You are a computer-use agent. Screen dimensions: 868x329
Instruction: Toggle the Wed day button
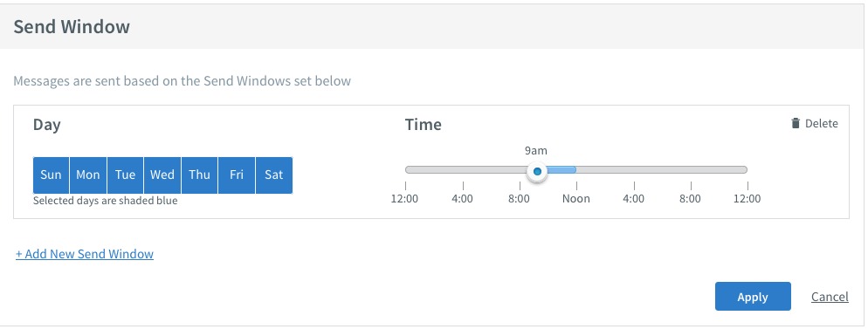(162, 175)
